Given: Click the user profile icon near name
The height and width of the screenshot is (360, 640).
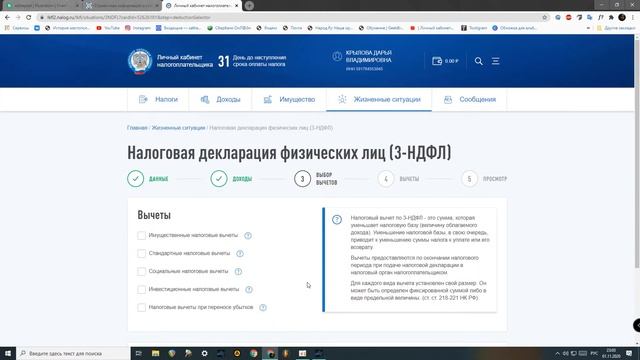Looking at the screenshot, I should (x=337, y=56).
